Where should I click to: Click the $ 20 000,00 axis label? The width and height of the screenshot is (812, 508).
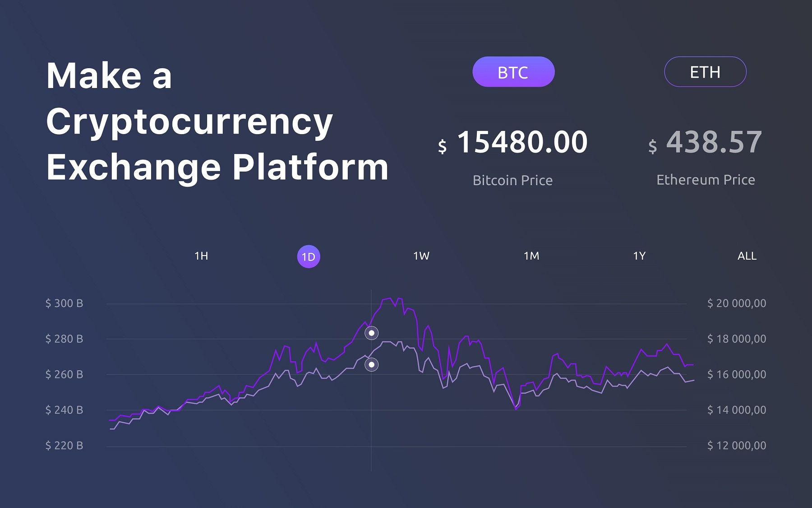[736, 303]
